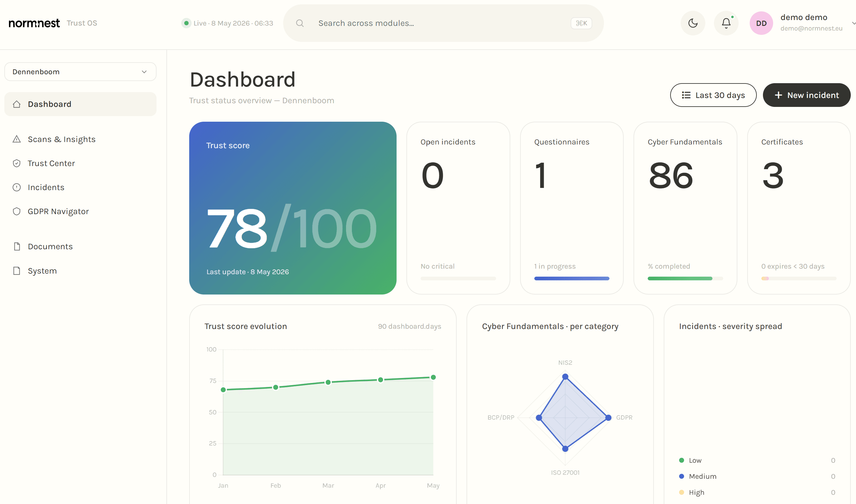Screen dimensions: 856x504
Task: Open the Certificates card
Action: [x=799, y=208]
